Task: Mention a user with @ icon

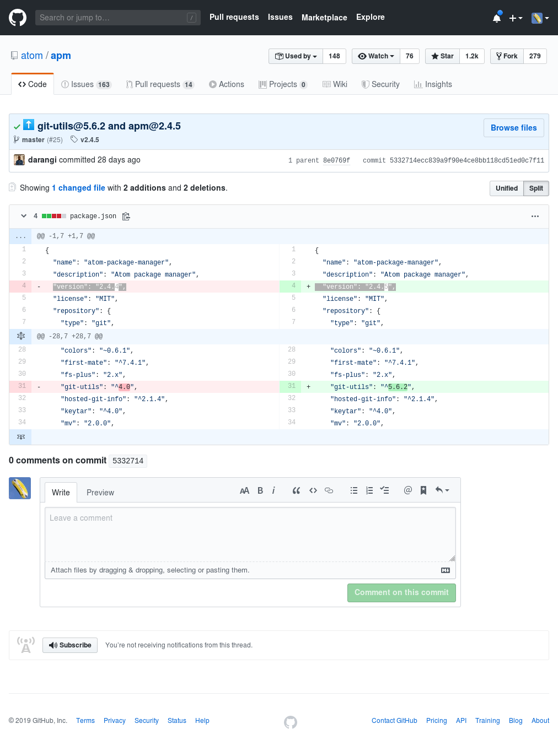Action: [408, 490]
